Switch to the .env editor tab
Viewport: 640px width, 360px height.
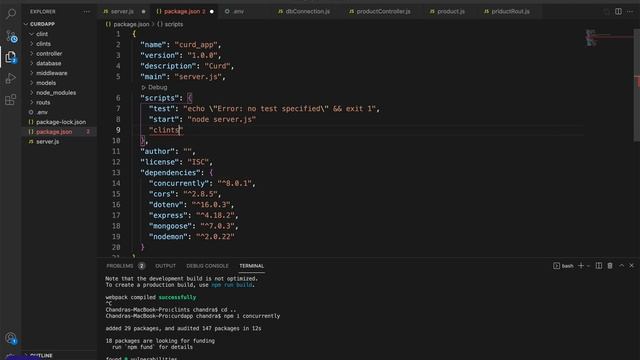pos(244,11)
